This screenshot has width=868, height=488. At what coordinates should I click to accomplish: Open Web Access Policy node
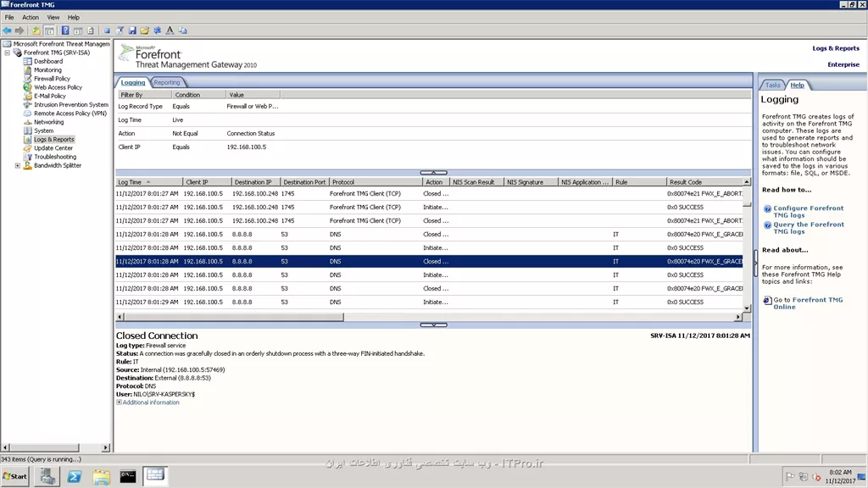click(58, 87)
